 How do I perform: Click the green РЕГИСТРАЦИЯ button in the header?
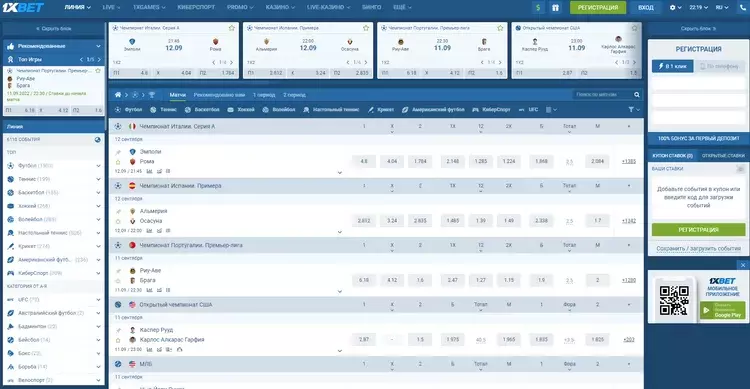pyautogui.click(x=598, y=8)
